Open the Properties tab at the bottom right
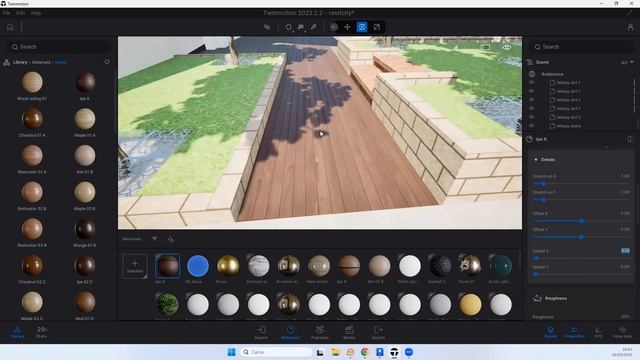The width and height of the screenshot is (640, 360). 574,332
